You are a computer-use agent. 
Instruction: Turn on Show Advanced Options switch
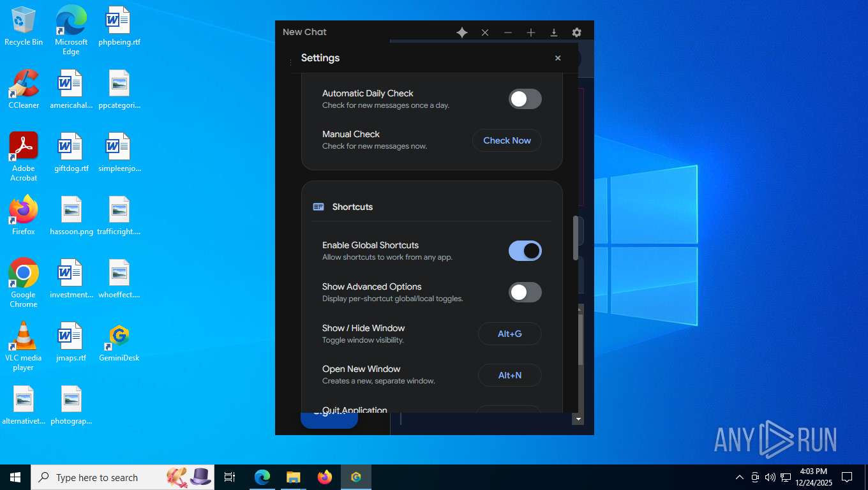pyautogui.click(x=525, y=292)
